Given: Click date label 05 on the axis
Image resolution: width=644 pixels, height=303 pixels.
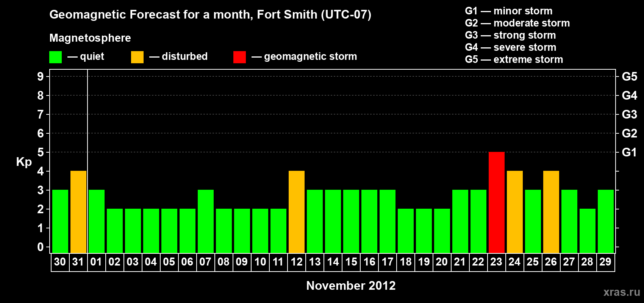Looking at the screenshot, I should [169, 262].
